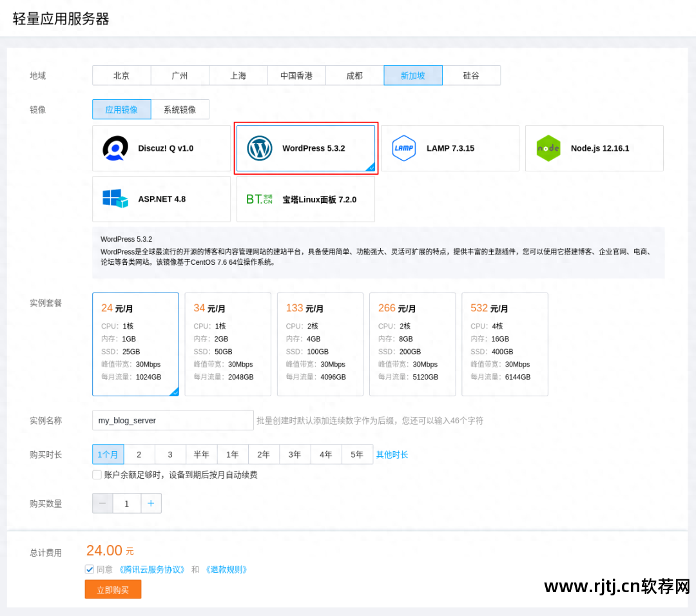The image size is (696, 616).
Task: Choose the Discuz! Q v1.0 application image
Action: tap(161, 148)
